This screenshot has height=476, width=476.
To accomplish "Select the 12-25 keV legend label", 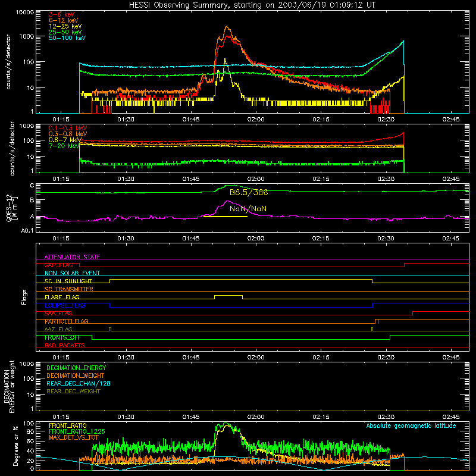I will (65, 26).
